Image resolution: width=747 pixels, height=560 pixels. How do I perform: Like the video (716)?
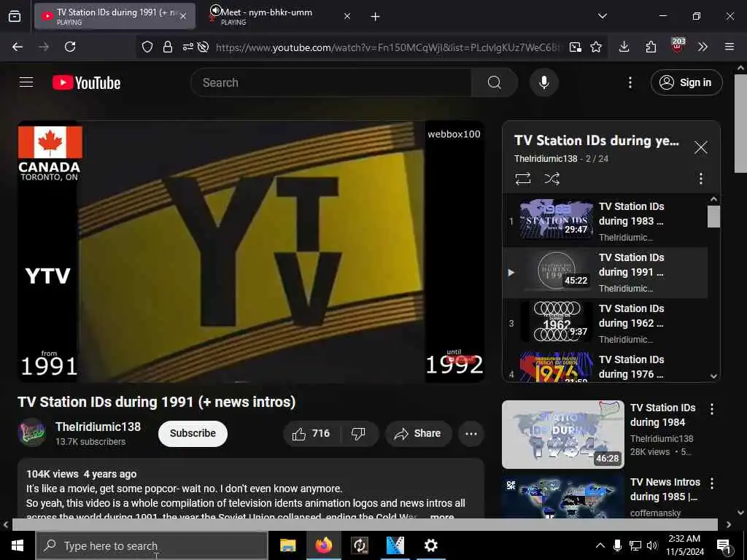311,433
